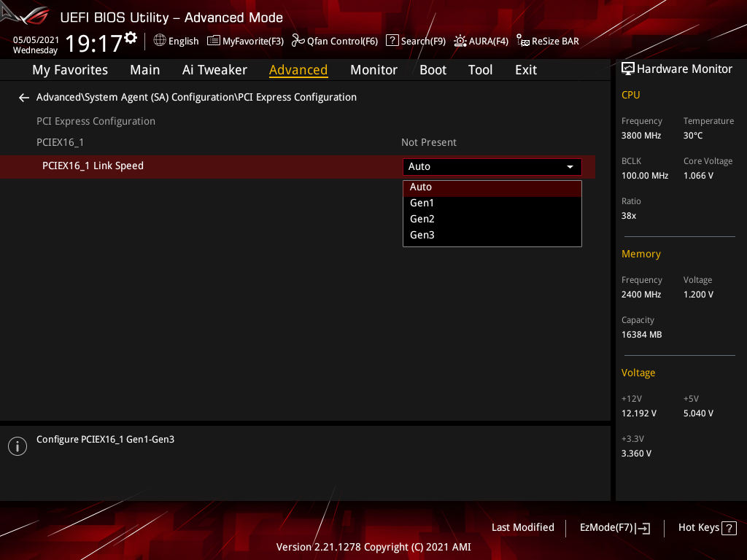Viewport: 747px width, 560px height.
Task: Open the Boot tab
Action: (x=433, y=70)
